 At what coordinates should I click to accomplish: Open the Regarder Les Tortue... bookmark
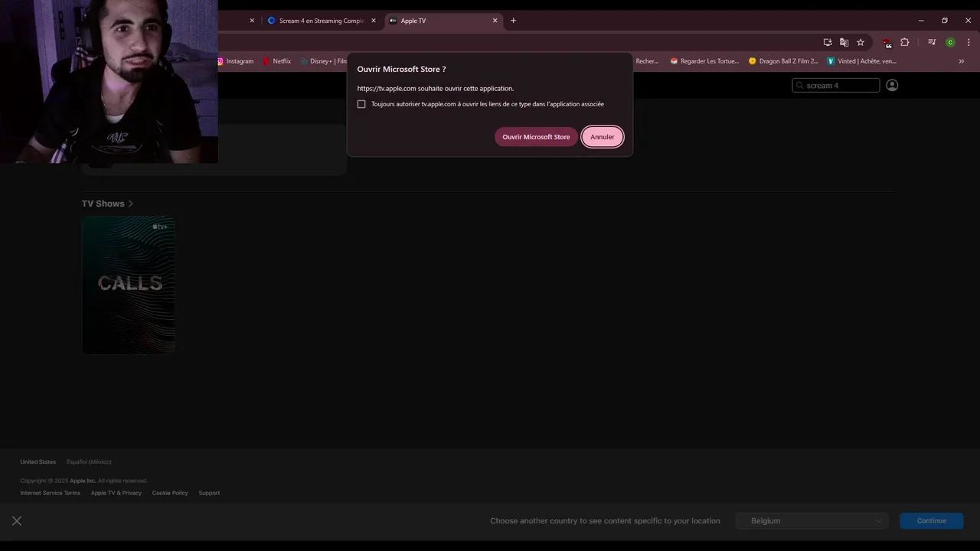[704, 61]
